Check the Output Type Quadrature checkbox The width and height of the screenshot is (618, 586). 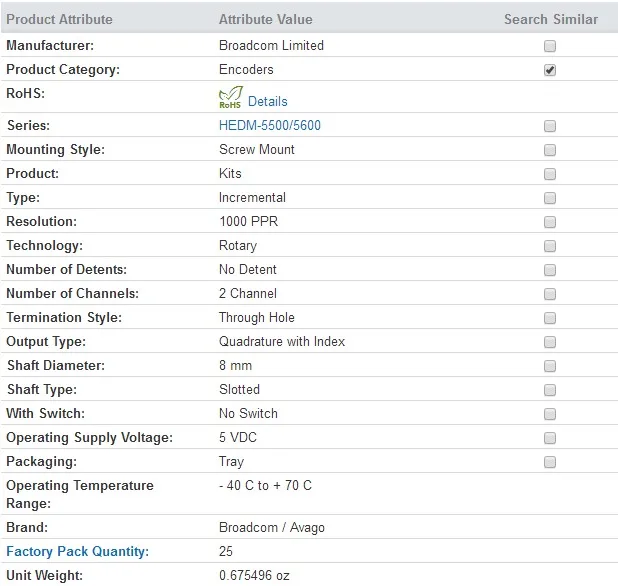click(x=550, y=342)
